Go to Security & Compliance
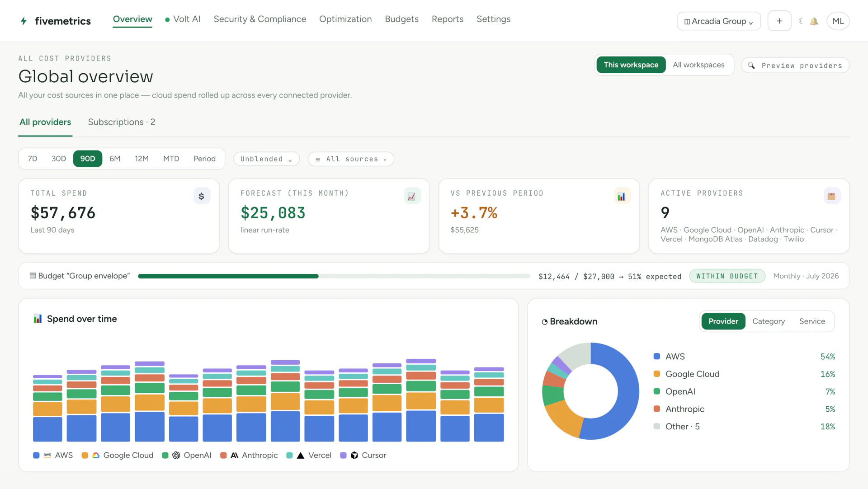This screenshot has height=489, width=868. click(260, 19)
